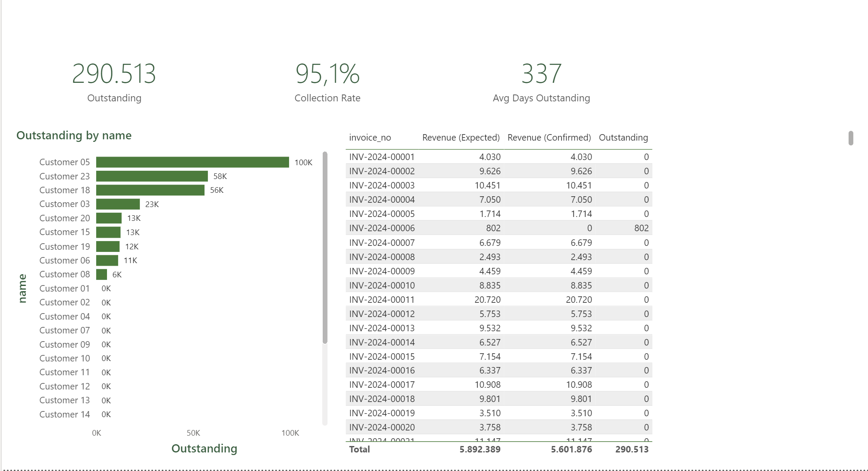The image size is (868, 471).
Task: Click the Total label in table footer
Action: tap(359, 449)
